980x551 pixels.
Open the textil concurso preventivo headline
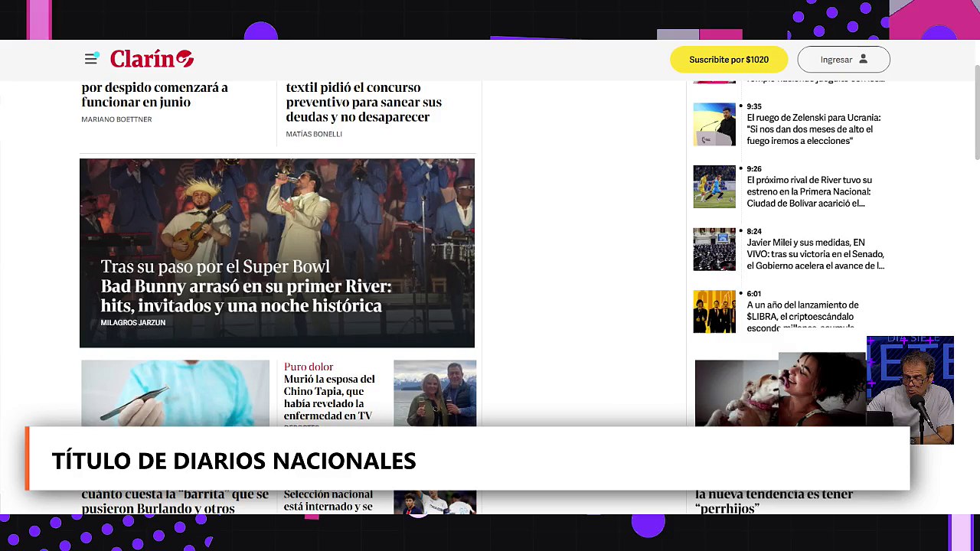point(364,102)
